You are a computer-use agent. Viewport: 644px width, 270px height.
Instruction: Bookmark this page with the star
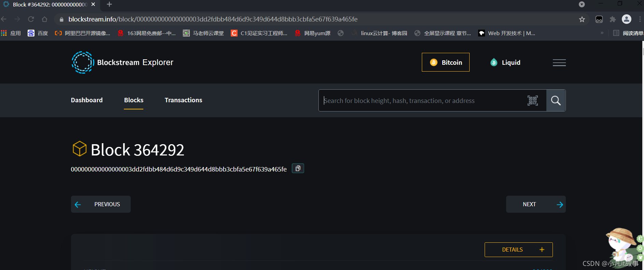(582, 19)
